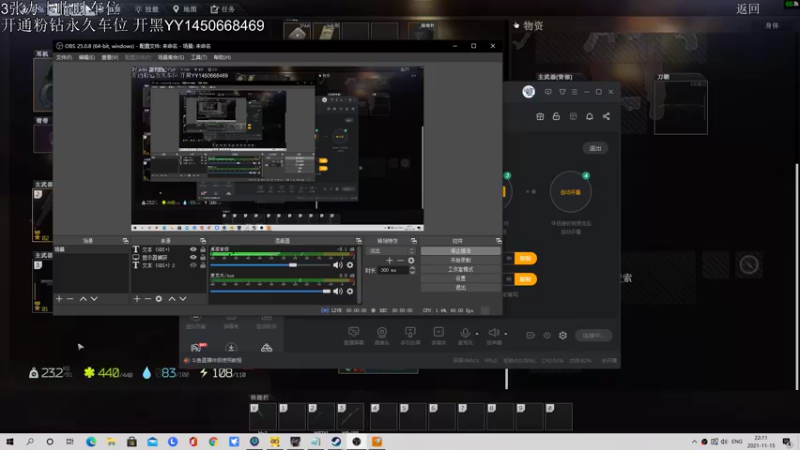800x450 pixels.
Task: Open the user avatar in companion title bar
Action: tap(529, 92)
